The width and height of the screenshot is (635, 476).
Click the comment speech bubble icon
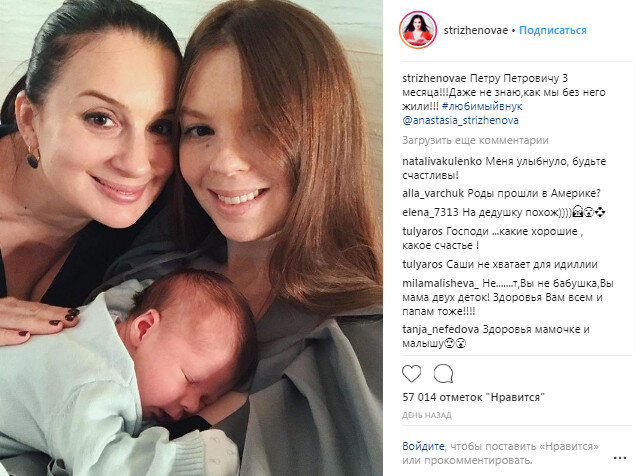pyautogui.click(x=443, y=374)
